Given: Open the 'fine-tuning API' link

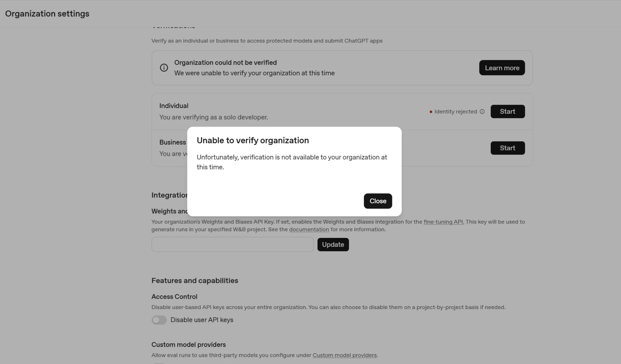Looking at the screenshot, I should coord(444,222).
